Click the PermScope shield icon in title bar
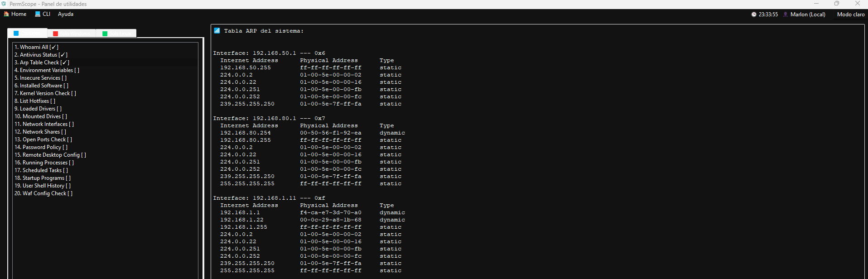The width and height of the screenshot is (868, 279). [4, 4]
